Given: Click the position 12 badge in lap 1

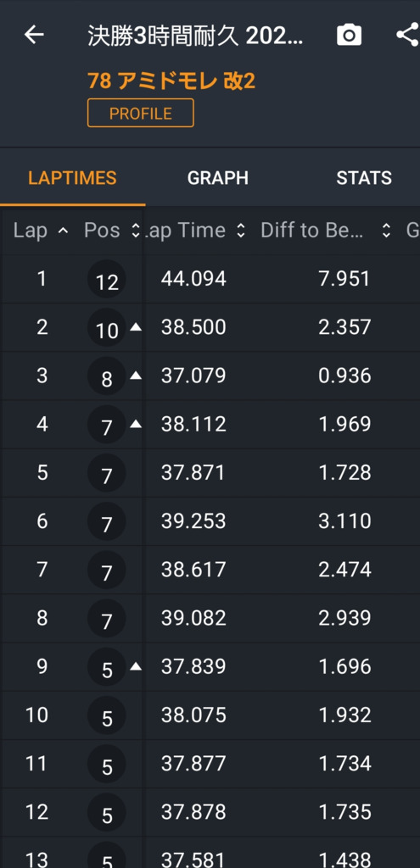Looking at the screenshot, I should [106, 280].
